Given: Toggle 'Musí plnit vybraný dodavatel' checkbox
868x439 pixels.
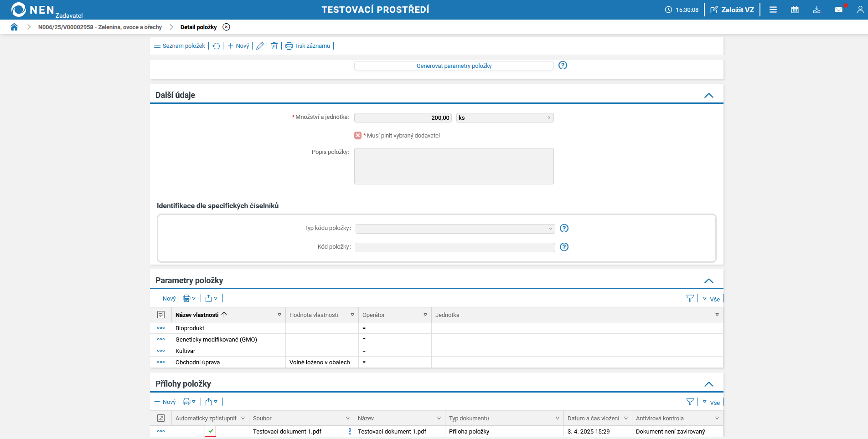Looking at the screenshot, I should click(x=358, y=135).
